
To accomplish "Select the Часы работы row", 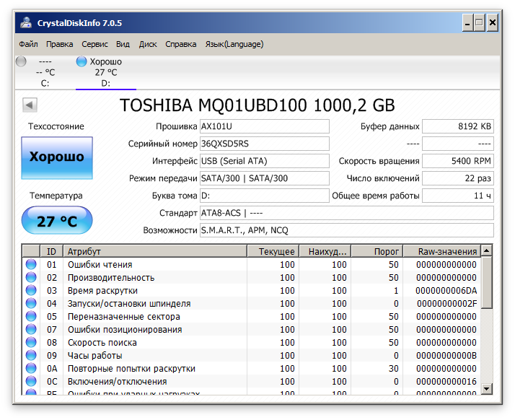I will [251, 355].
